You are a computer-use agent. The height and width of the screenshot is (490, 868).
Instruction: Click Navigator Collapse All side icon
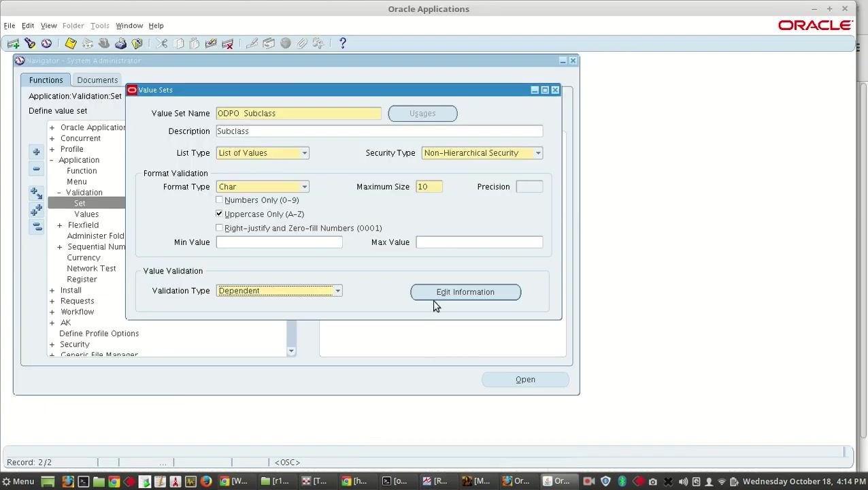36,226
